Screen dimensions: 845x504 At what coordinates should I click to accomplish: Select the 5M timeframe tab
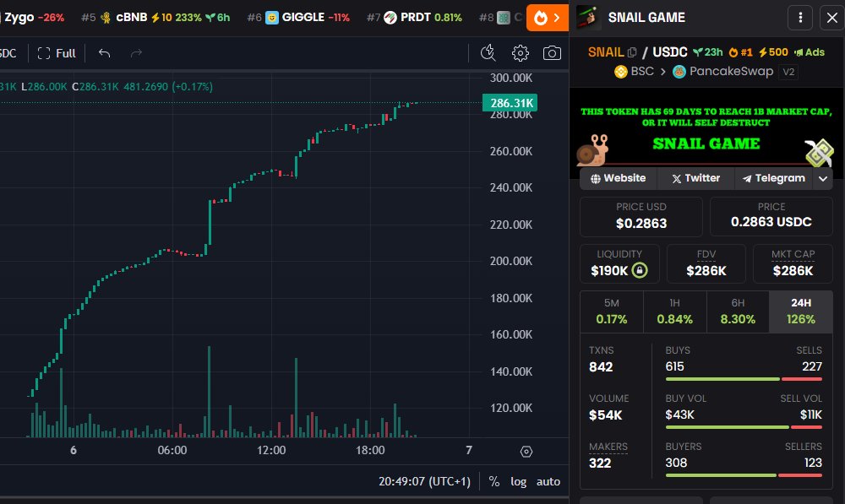(x=612, y=312)
